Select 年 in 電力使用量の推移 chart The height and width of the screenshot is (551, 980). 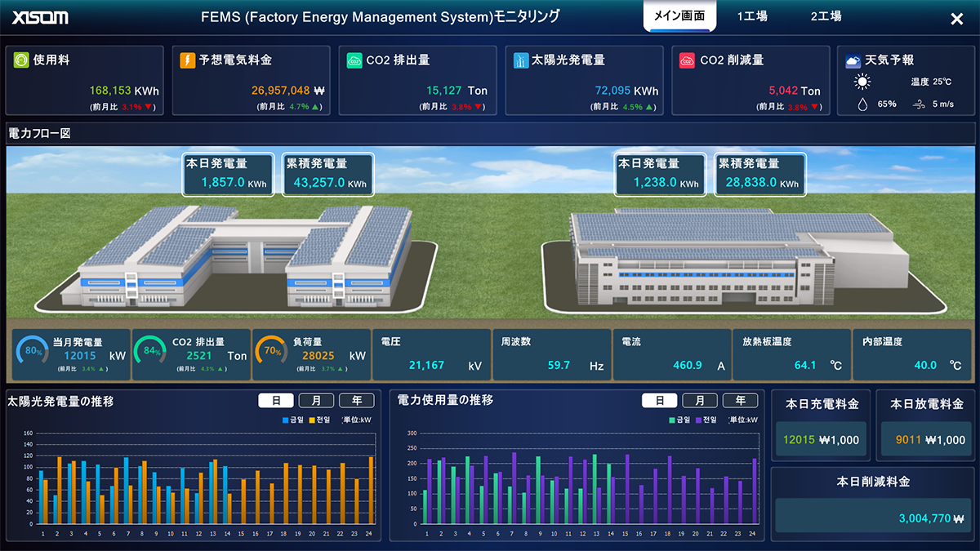740,401
